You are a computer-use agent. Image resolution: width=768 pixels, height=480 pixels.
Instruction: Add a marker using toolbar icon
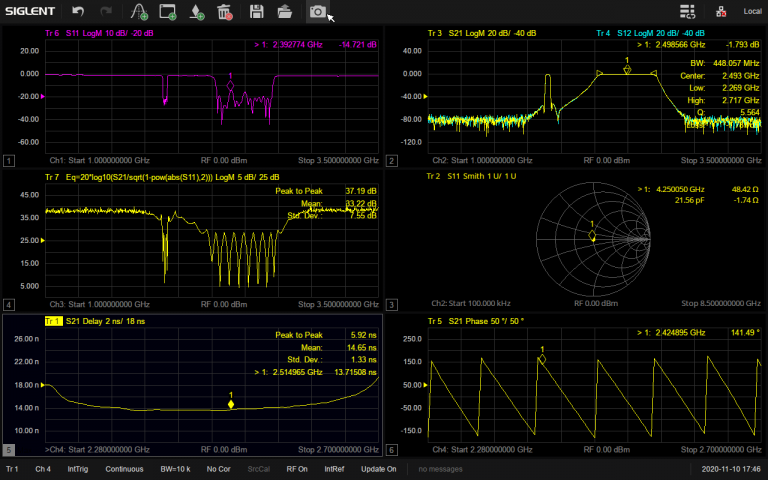coord(197,12)
